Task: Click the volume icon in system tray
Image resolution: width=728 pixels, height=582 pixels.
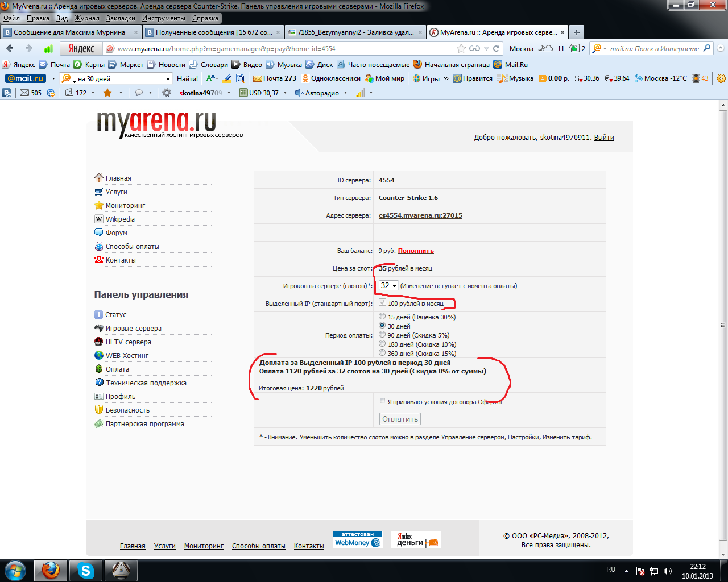Action: (668, 571)
